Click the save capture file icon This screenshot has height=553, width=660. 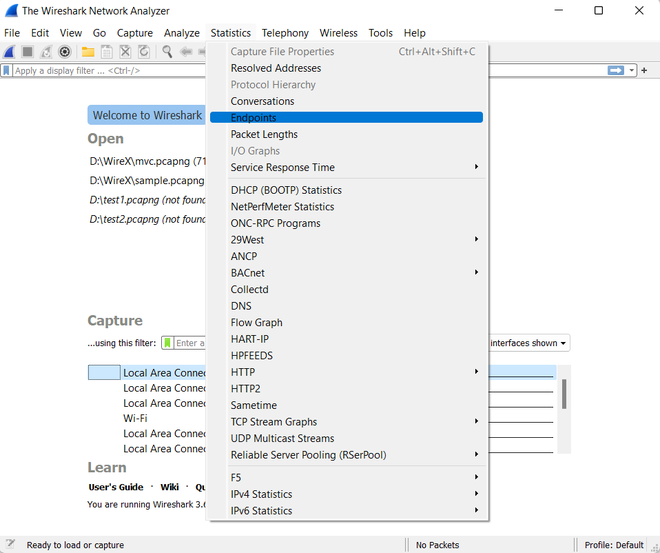click(106, 52)
